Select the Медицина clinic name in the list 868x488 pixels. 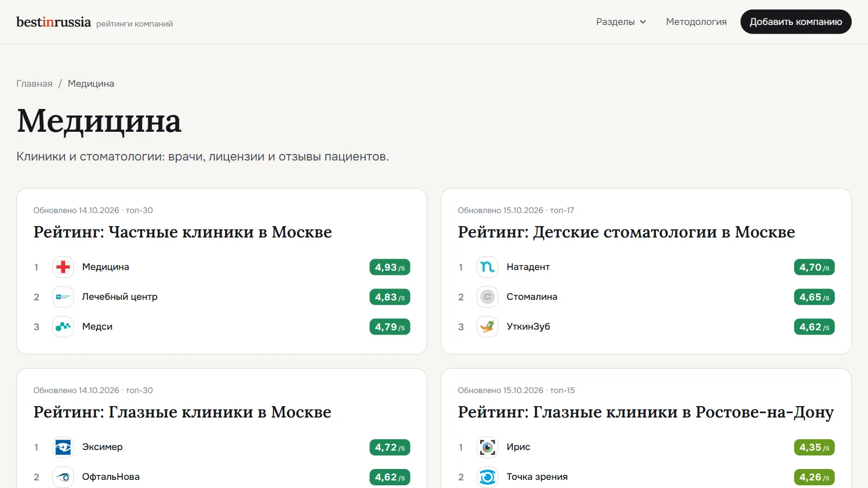[105, 267]
